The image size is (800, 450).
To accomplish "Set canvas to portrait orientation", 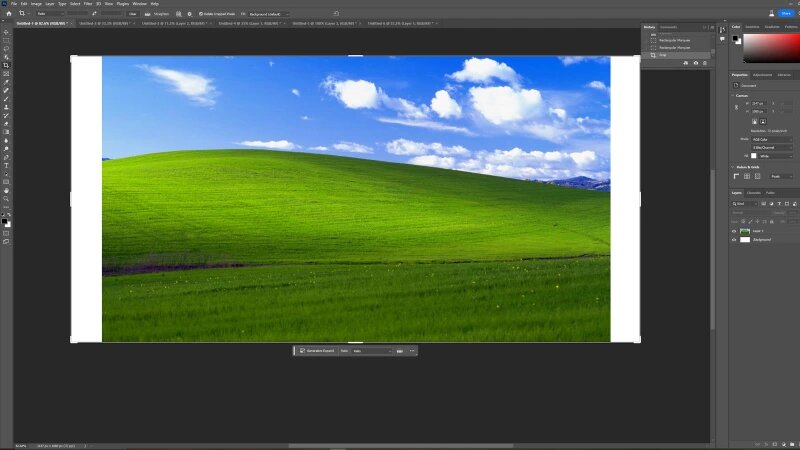I will click(755, 121).
